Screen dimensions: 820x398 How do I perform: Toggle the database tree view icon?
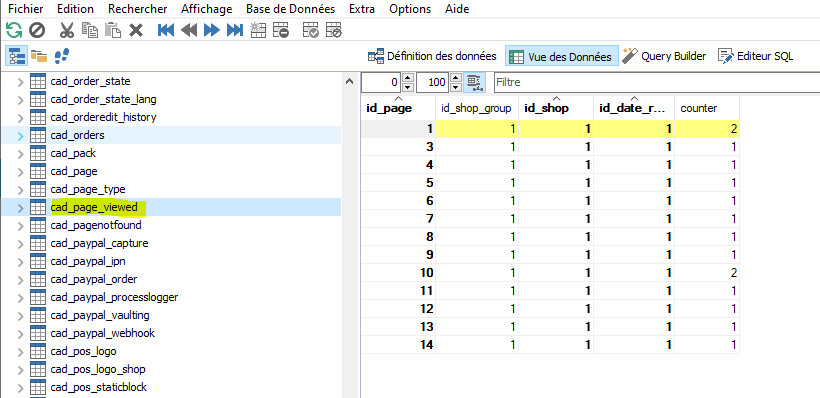17,55
